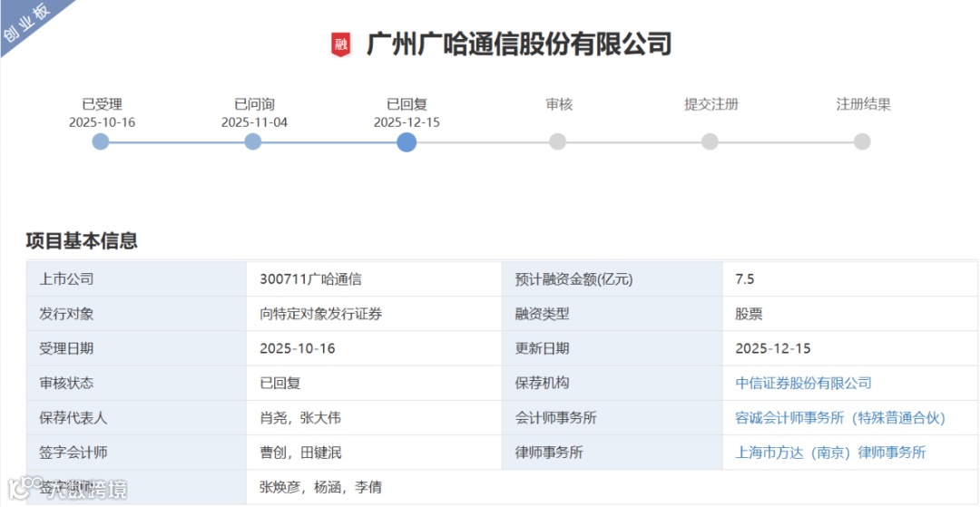Select the 提交注册 timeline node dot

(x=710, y=141)
